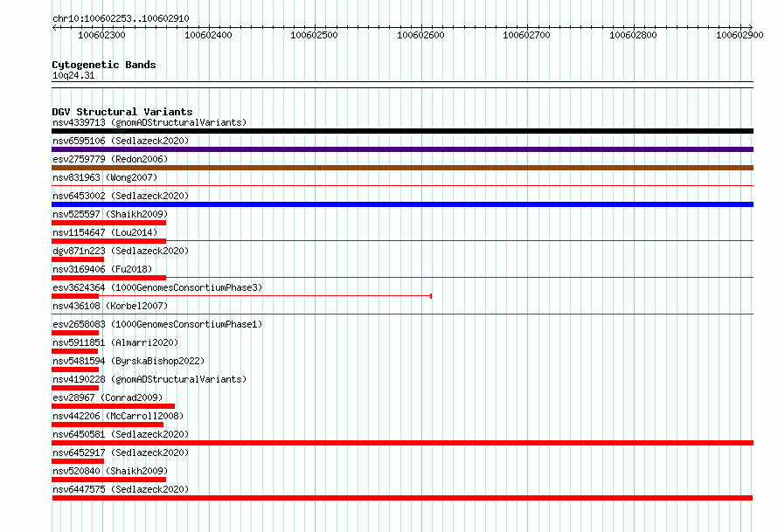Click the red bar under nsv4190228
Viewport: 778px width, 532px height.
pos(75,388)
